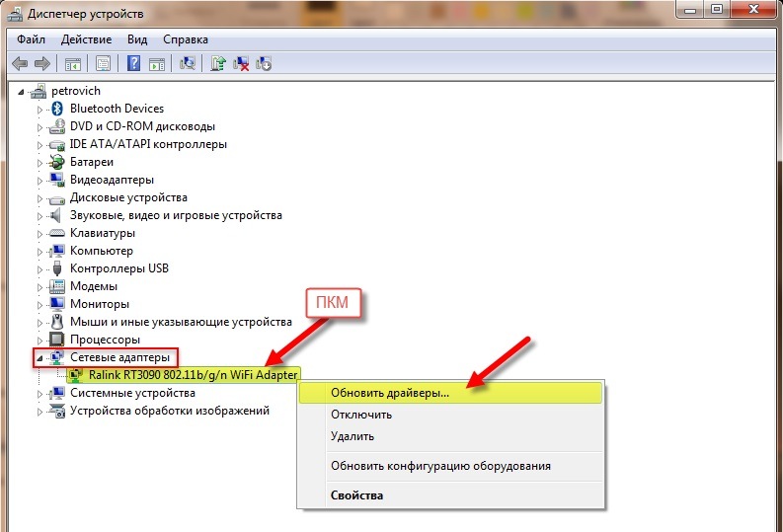
Task: Expand DVD и CD-ROM дисководы node
Action: (39, 127)
